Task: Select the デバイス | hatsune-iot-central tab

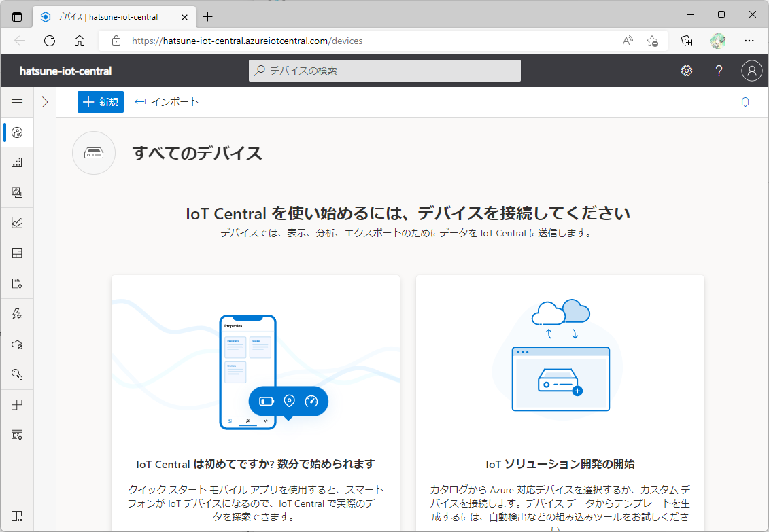Action: [114, 17]
